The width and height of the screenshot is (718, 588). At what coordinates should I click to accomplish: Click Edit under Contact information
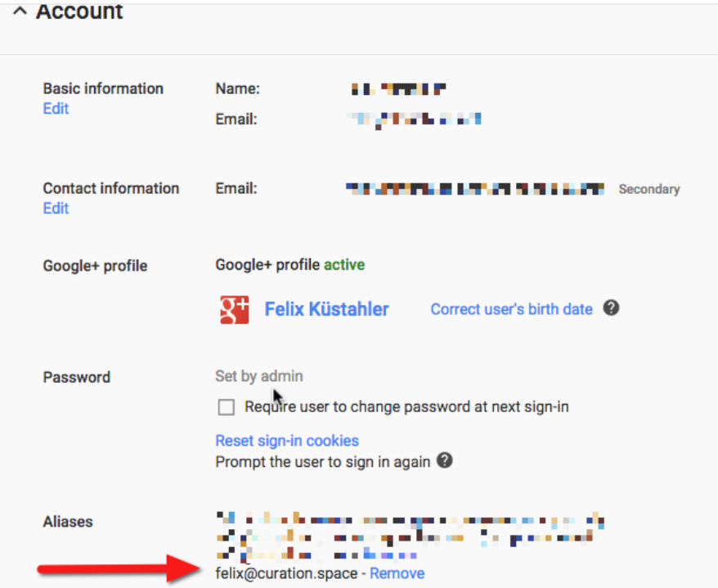click(x=56, y=209)
